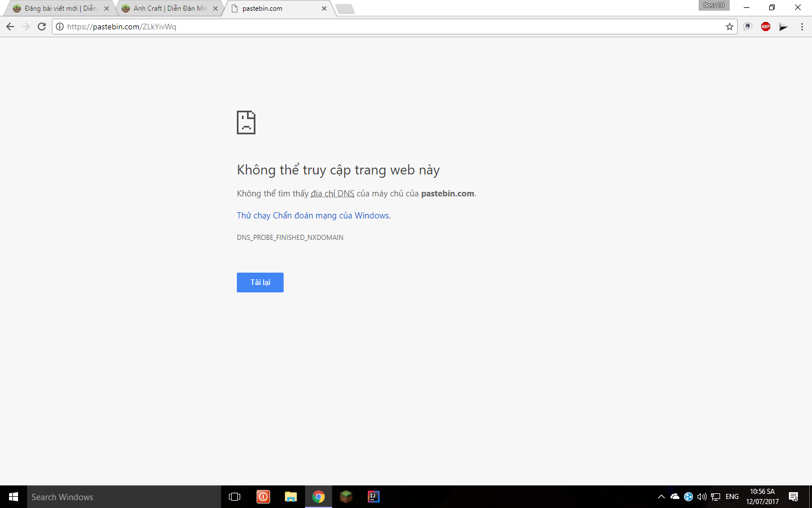Launch Minecraft from the taskbar
This screenshot has height=508, width=812.
(346, 497)
